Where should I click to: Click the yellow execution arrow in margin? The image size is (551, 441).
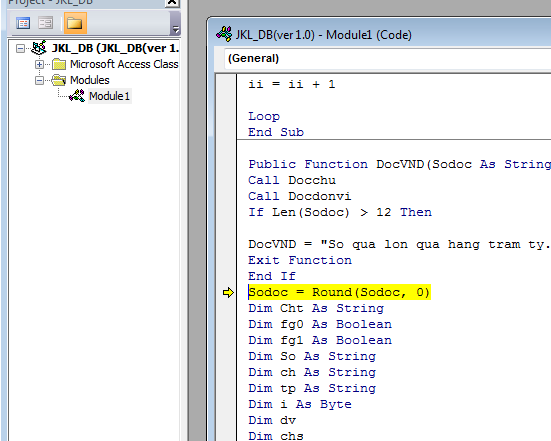tap(228, 292)
